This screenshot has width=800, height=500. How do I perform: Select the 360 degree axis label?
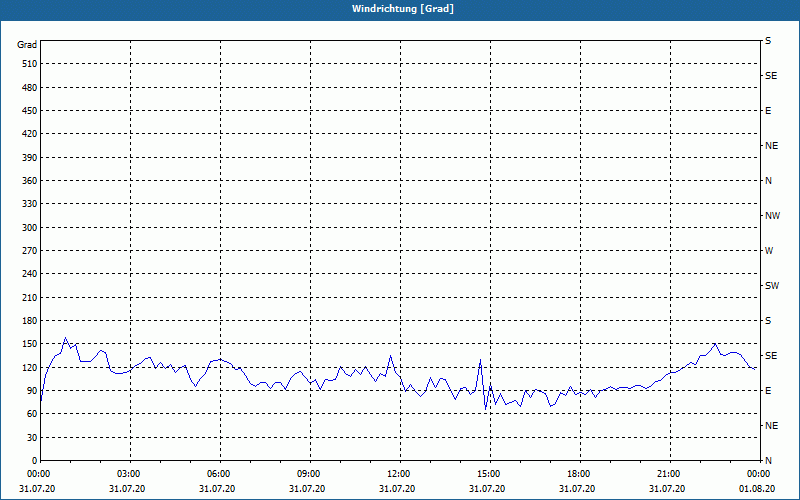(x=30, y=181)
